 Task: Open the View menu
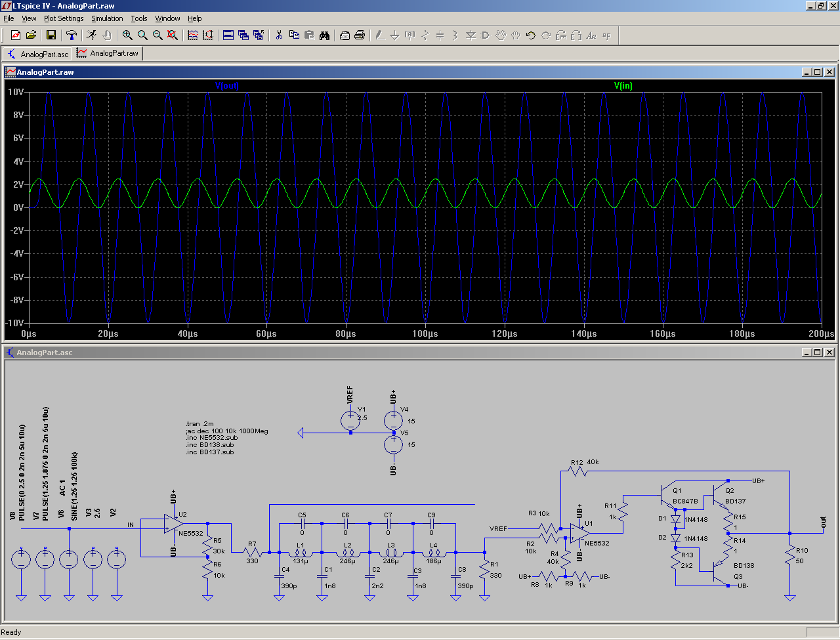pos(30,18)
